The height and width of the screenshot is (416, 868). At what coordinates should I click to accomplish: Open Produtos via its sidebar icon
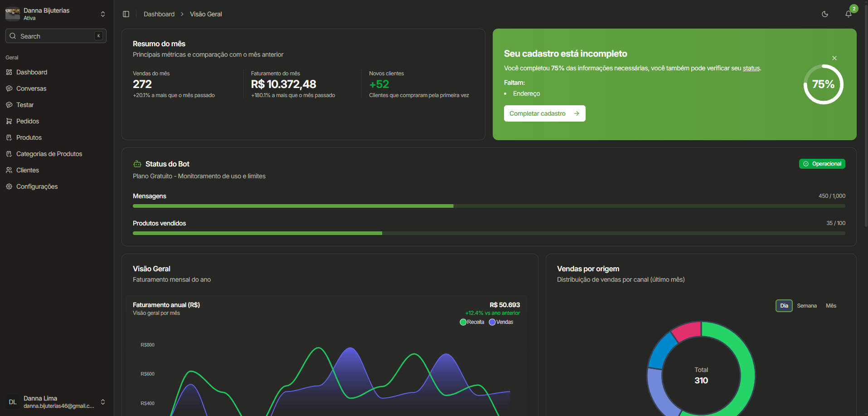pyautogui.click(x=9, y=137)
